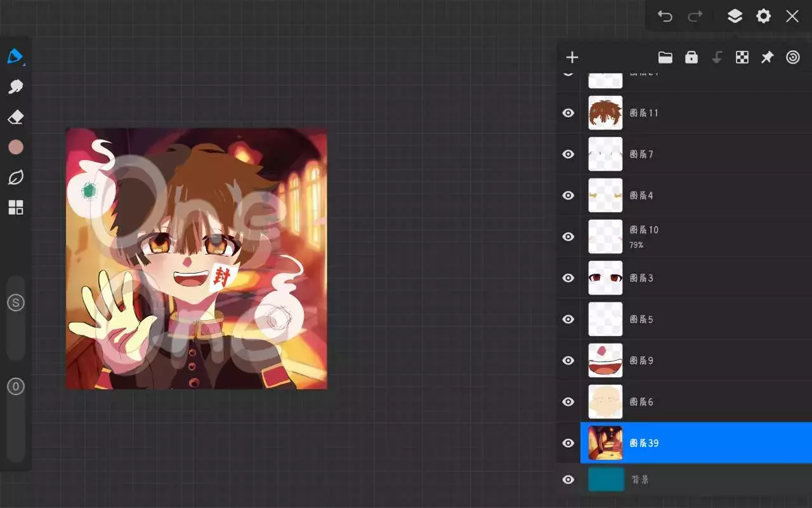812x508 pixels.
Task: Click the merge-down arrow icon
Action: pos(717,58)
